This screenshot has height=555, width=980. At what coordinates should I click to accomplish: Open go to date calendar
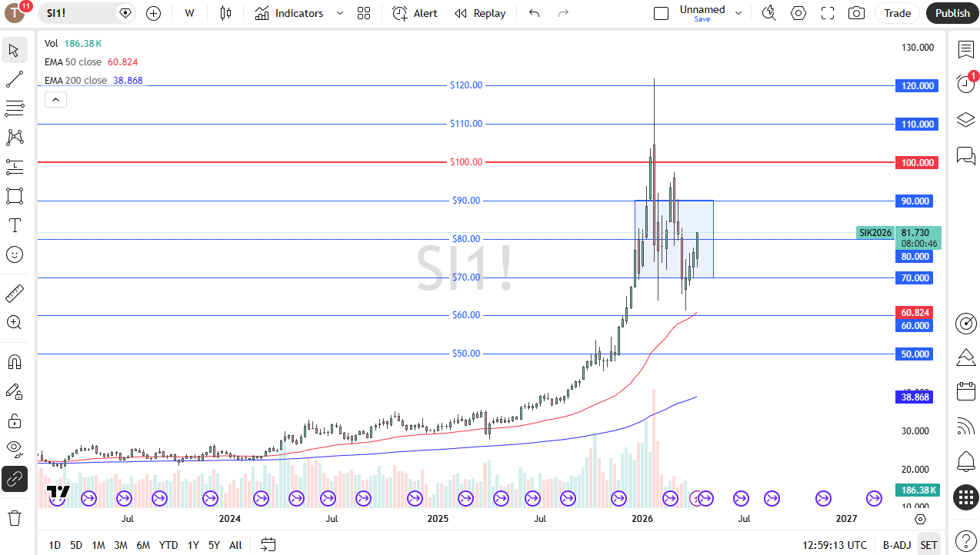pos(268,545)
